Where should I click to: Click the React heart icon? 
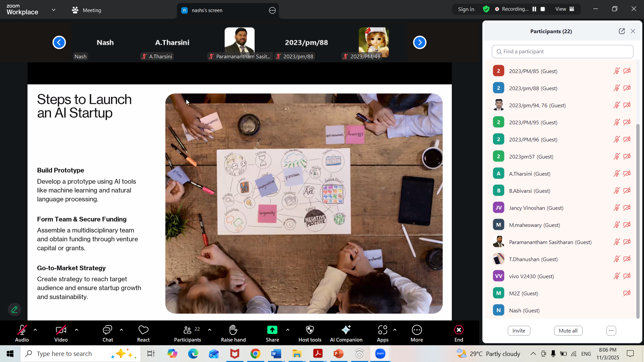(x=143, y=330)
